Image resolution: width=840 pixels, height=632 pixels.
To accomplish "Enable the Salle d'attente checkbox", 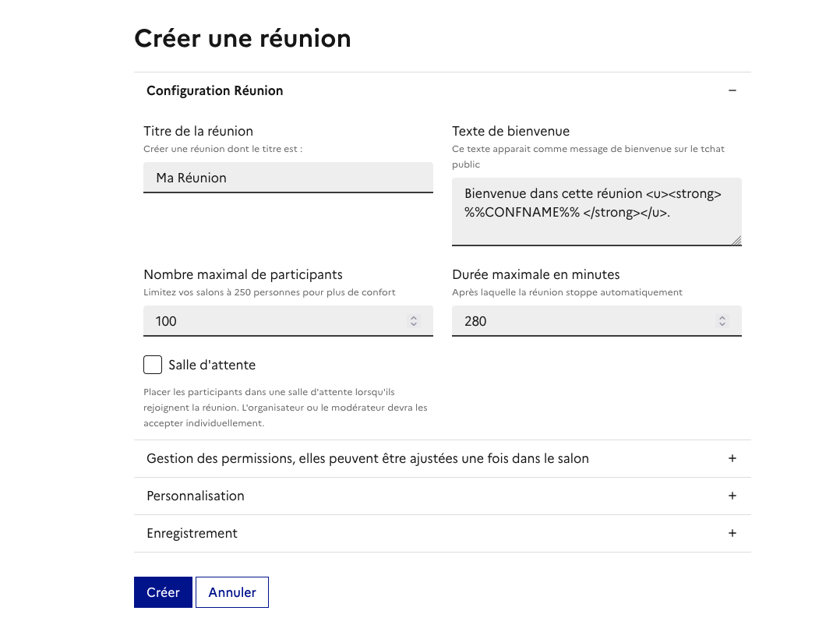I will pos(153,365).
